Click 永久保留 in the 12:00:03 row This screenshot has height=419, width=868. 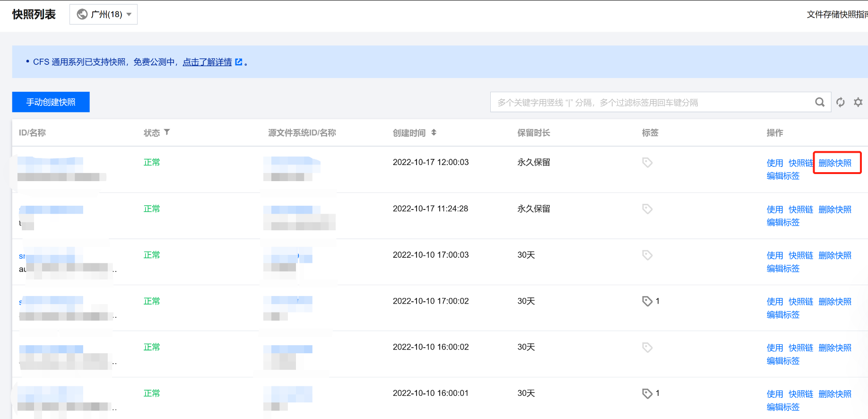coord(534,162)
